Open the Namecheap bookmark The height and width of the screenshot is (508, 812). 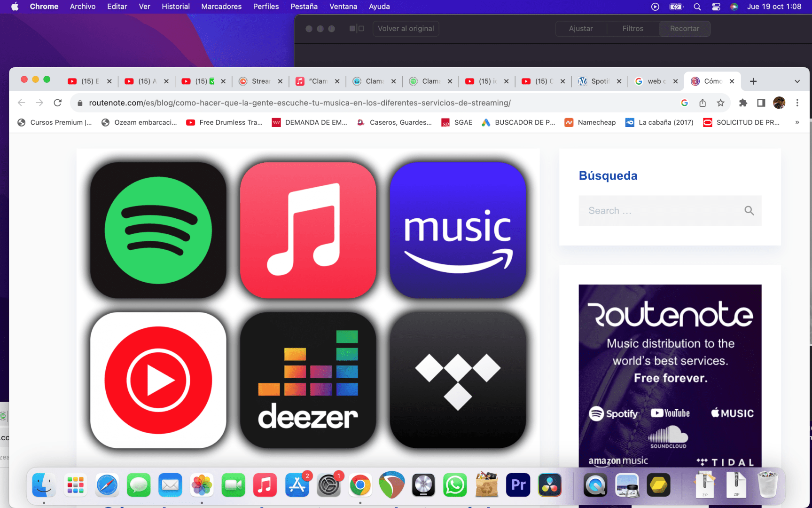point(590,122)
